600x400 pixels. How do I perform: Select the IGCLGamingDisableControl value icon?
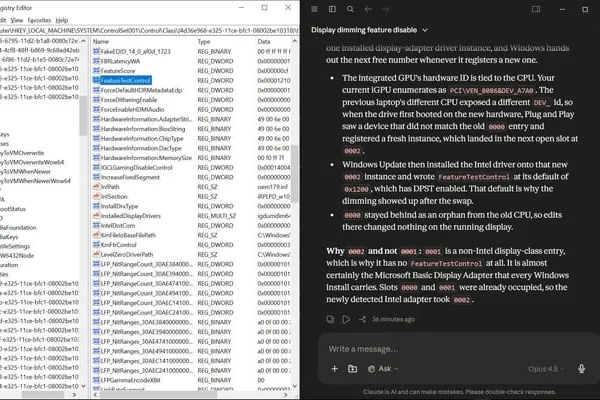[96, 167]
